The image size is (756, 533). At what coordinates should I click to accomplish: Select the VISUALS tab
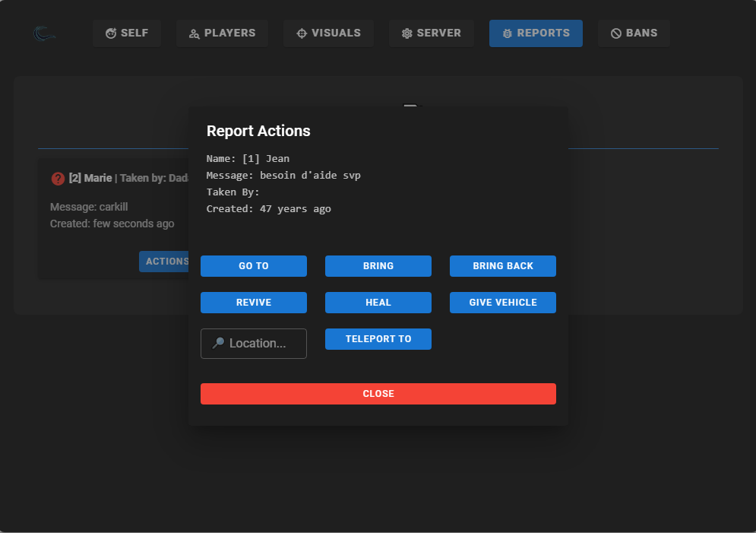pyautogui.click(x=328, y=33)
